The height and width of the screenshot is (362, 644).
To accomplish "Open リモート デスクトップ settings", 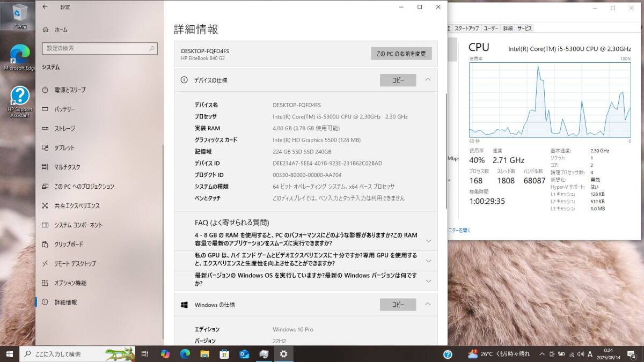I will tap(69, 263).
